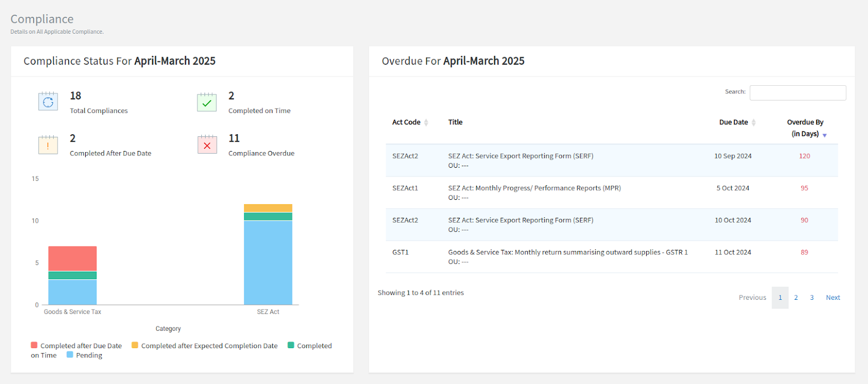
Task: Toggle Completed after Due Date legend entry
Action: pos(34,345)
